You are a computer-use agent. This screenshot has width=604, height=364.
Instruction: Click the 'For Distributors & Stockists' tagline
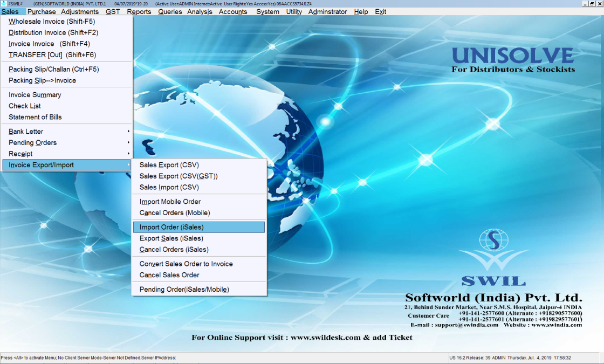click(513, 70)
